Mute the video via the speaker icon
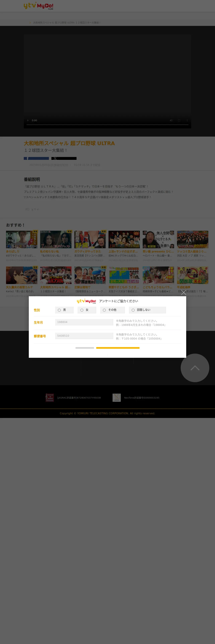 (x=171, y=120)
